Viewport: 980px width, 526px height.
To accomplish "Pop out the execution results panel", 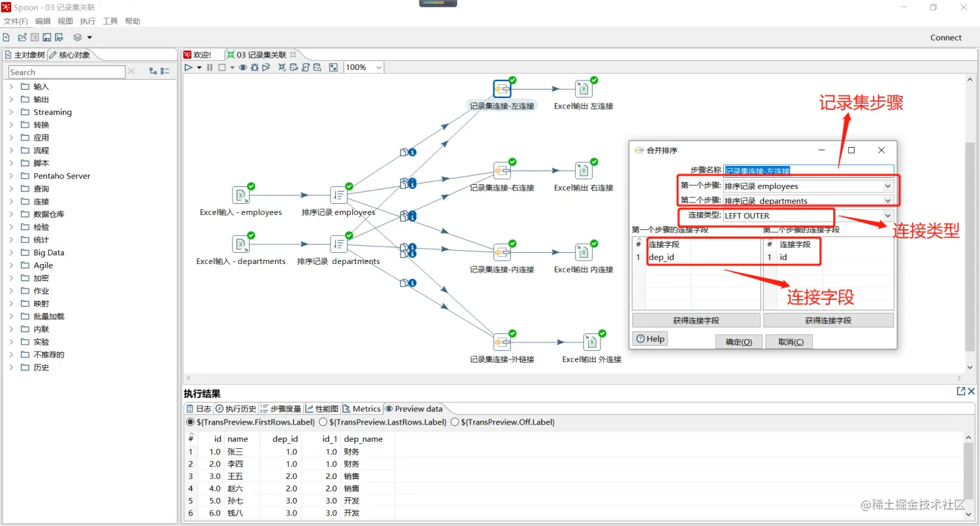I will [x=961, y=391].
